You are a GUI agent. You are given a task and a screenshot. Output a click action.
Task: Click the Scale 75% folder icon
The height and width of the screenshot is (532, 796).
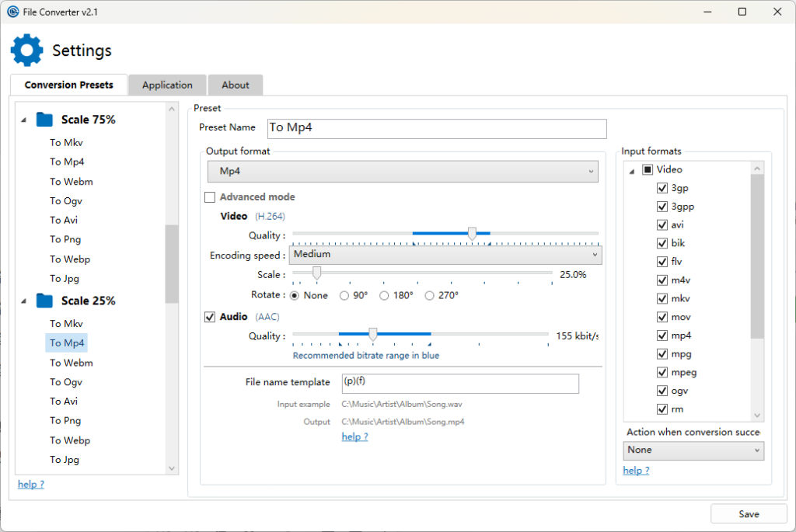(x=45, y=120)
